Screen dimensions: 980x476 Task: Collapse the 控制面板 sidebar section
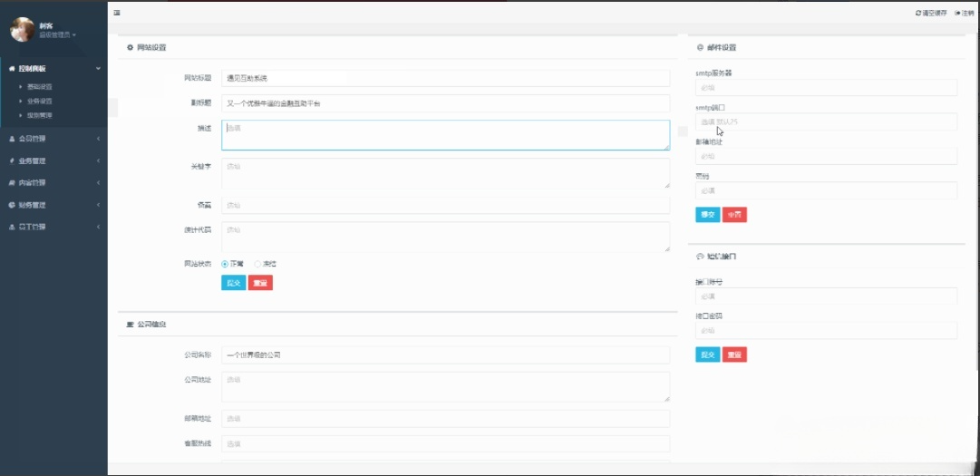pos(97,68)
